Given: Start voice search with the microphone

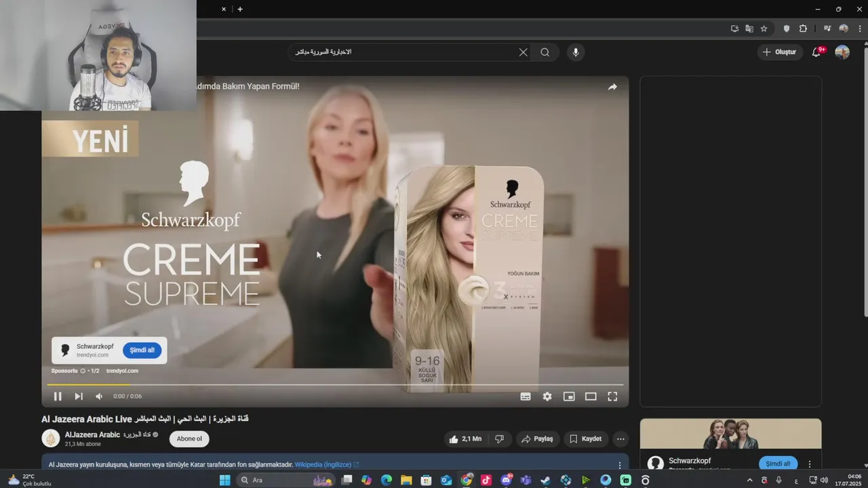Looking at the screenshot, I should tap(576, 52).
